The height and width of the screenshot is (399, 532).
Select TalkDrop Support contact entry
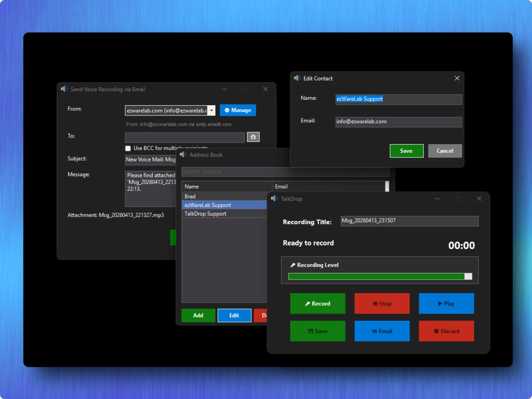[x=224, y=214]
